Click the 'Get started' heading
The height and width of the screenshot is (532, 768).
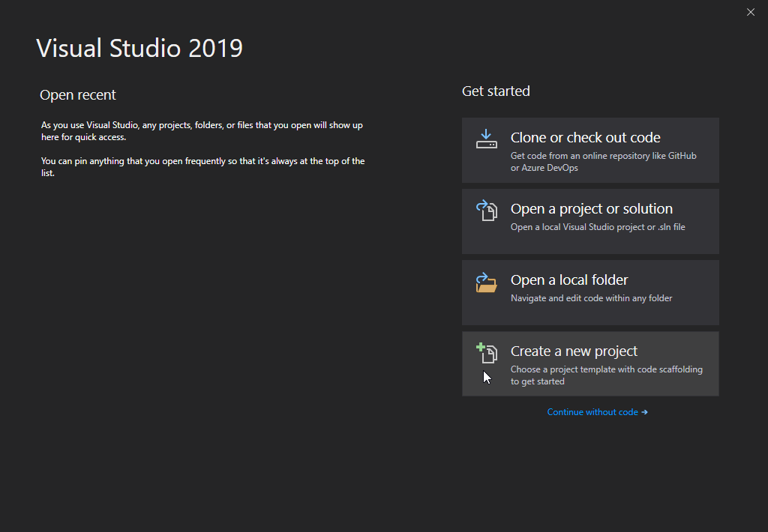point(496,91)
